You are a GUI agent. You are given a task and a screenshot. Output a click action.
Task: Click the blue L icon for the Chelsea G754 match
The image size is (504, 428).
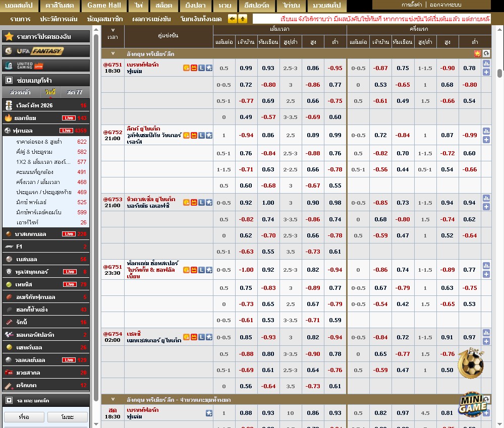pyautogui.click(x=201, y=337)
